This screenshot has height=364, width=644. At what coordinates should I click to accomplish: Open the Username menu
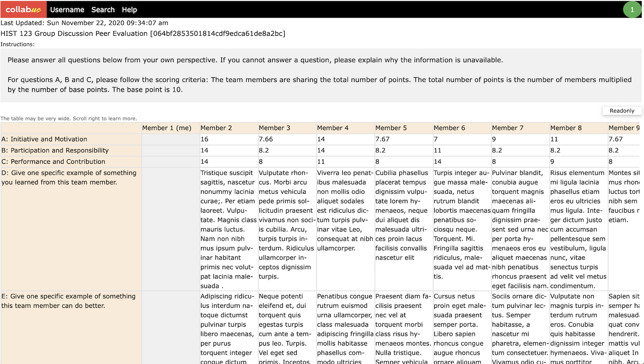tap(67, 10)
